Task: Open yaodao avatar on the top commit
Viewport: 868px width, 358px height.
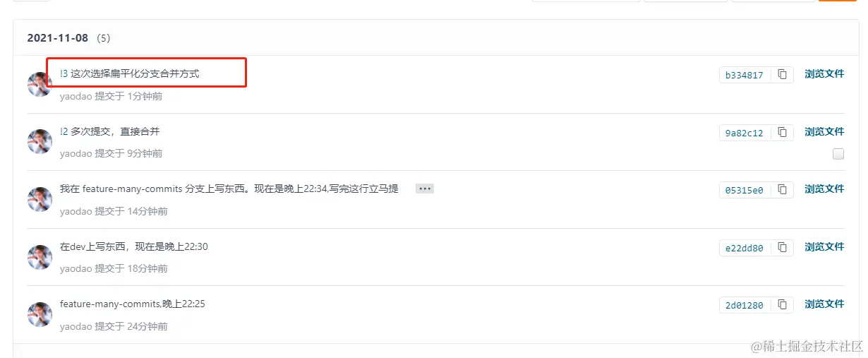Action: click(x=40, y=84)
